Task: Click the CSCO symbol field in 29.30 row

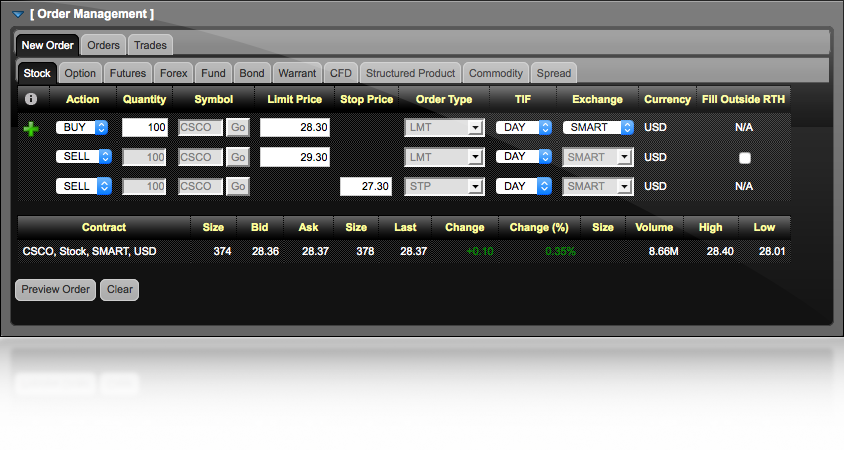Action: coord(200,157)
